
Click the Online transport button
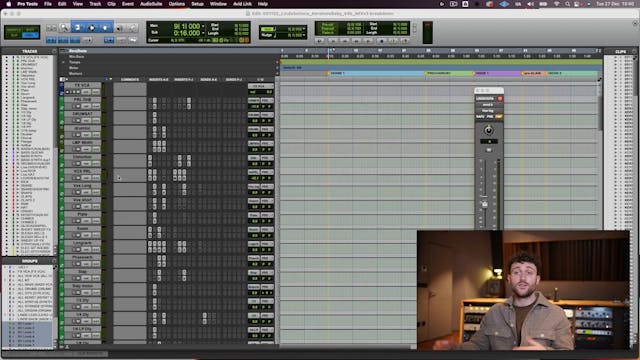click(x=320, y=41)
